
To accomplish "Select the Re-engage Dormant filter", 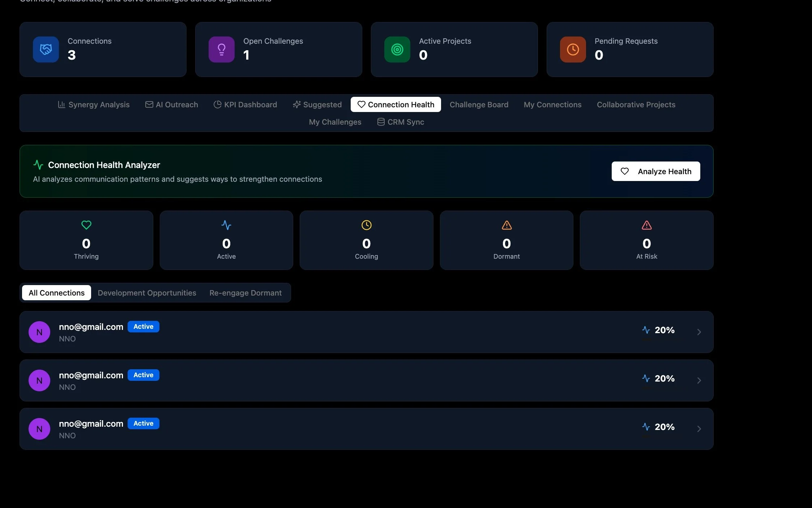I will [x=245, y=293].
